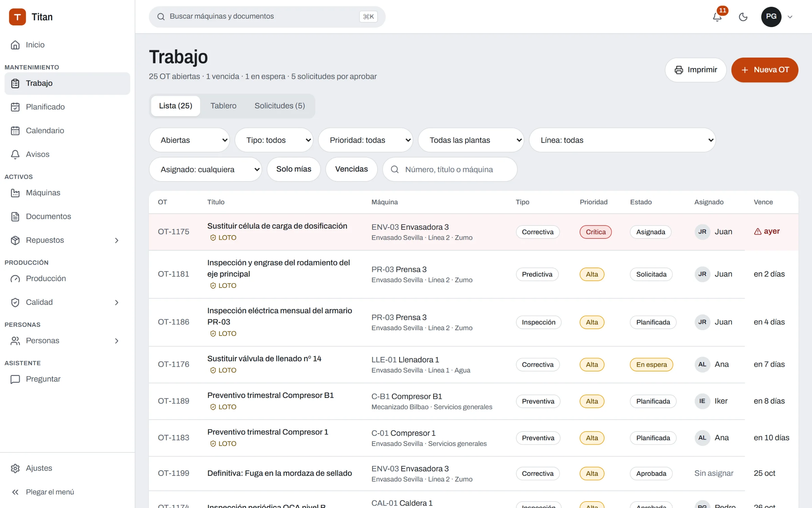Open Sustituir válvula de llenado nº 14
The width and height of the screenshot is (812, 508).
point(264,359)
